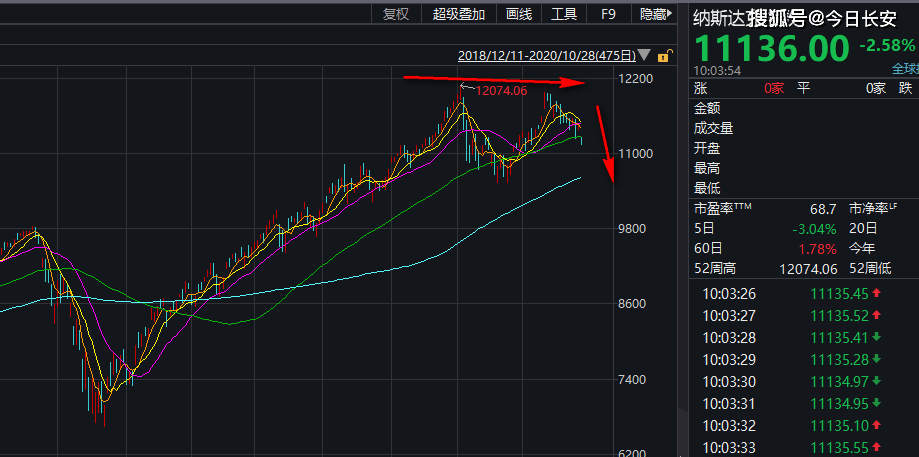Click the 跌 decliners label
919x457 pixels.
[x=906, y=88]
